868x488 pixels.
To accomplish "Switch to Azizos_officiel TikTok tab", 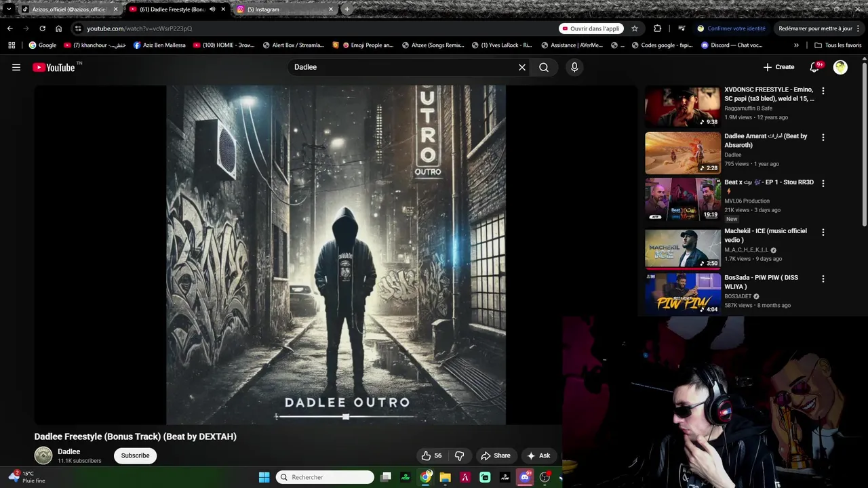I will [x=68, y=9].
